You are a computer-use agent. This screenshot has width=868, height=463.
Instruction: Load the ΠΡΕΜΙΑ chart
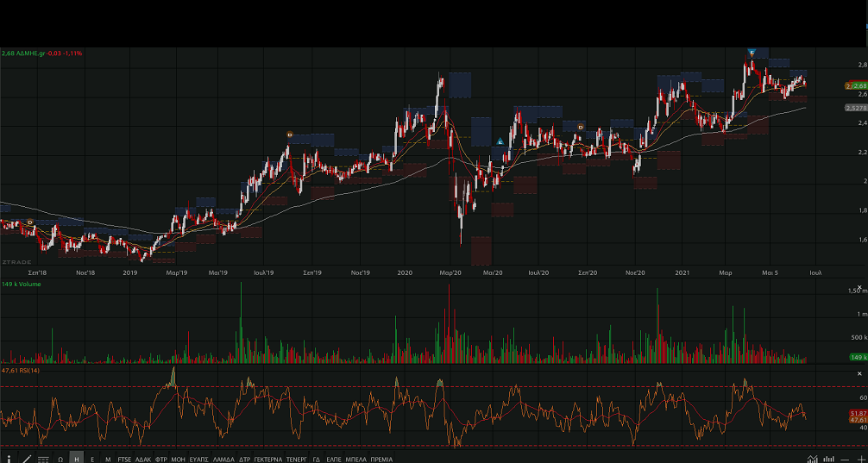(381, 458)
